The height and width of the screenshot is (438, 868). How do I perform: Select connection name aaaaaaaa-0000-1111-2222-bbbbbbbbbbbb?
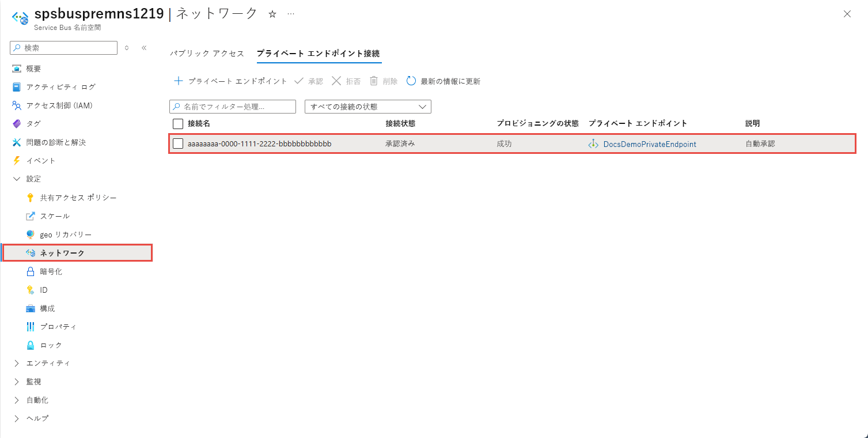point(260,144)
